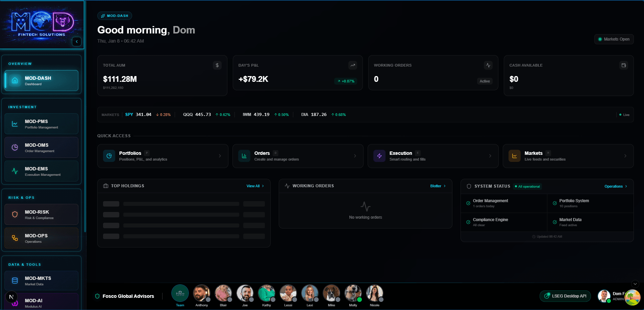Expand the Portfolios quick access card arrow
Image resolution: width=644 pixels, height=310 pixels.
(x=220, y=156)
